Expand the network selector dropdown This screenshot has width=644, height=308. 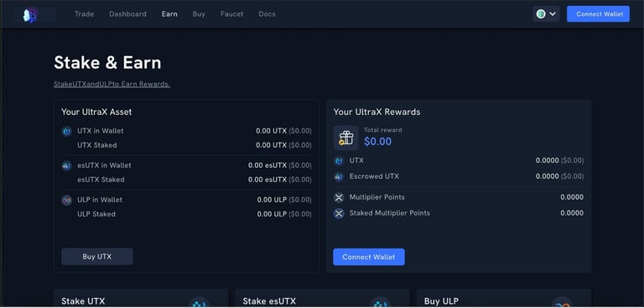coord(546,14)
